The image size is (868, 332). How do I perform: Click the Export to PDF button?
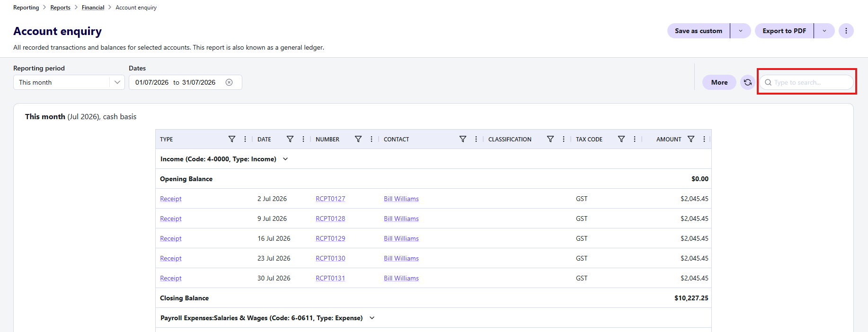(784, 31)
